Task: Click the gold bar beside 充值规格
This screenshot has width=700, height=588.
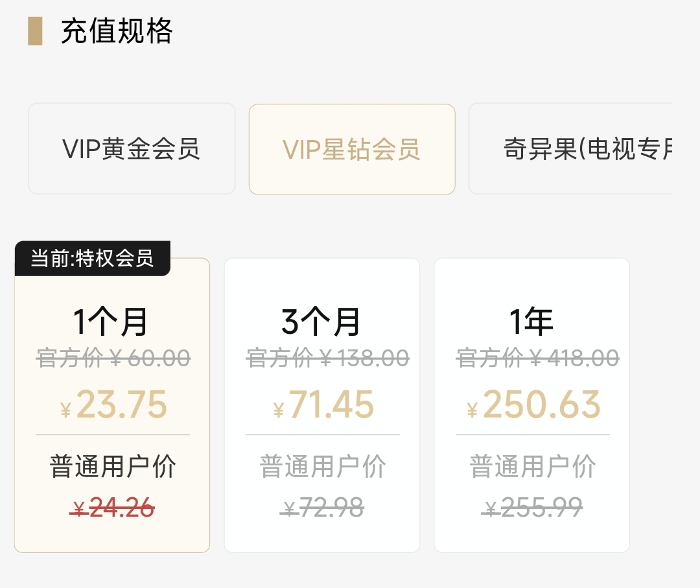Action: pyautogui.click(x=35, y=31)
